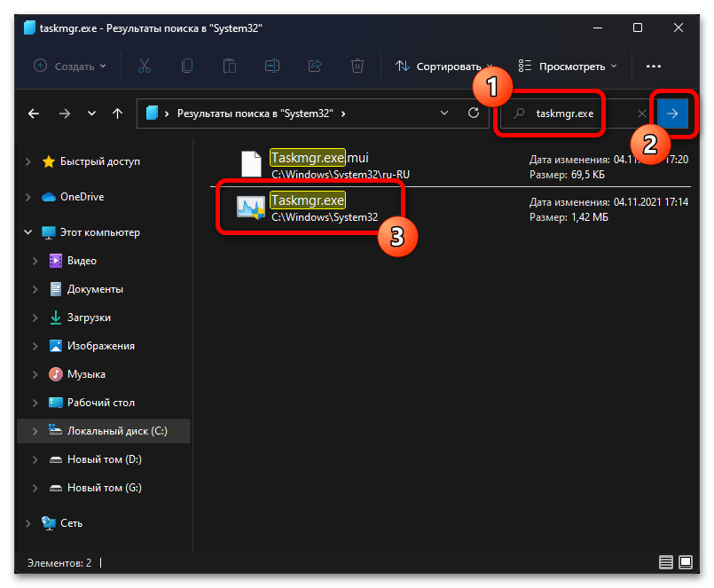Viewport: 714px width, 588px height.
Task: Close the File Explorer window
Action: [679, 27]
